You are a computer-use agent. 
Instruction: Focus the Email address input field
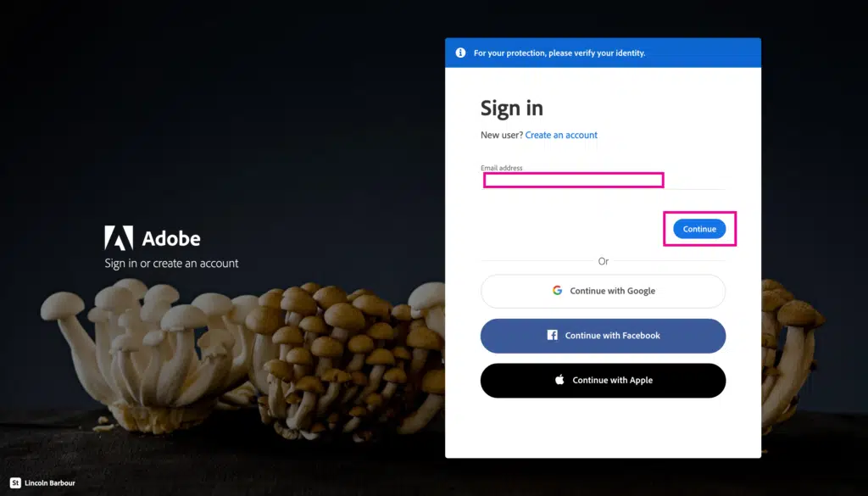603,181
